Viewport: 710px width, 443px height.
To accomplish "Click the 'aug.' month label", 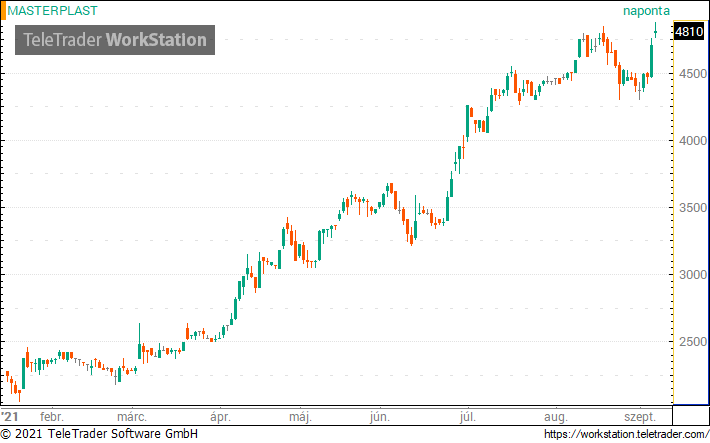I will point(556,416).
